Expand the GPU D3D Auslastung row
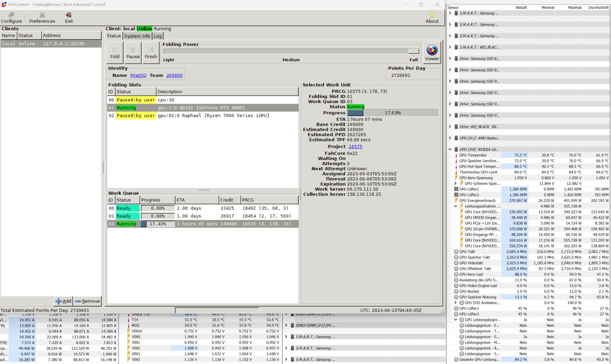Image resolution: width=611 pixels, height=364 pixels. pyautogui.click(x=455, y=303)
